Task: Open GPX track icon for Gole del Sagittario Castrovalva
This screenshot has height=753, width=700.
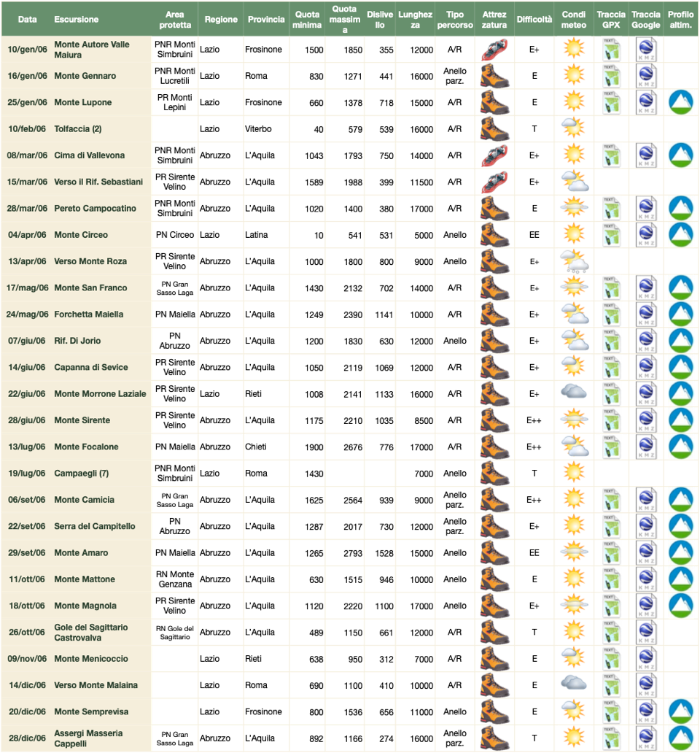Action: coord(611,633)
